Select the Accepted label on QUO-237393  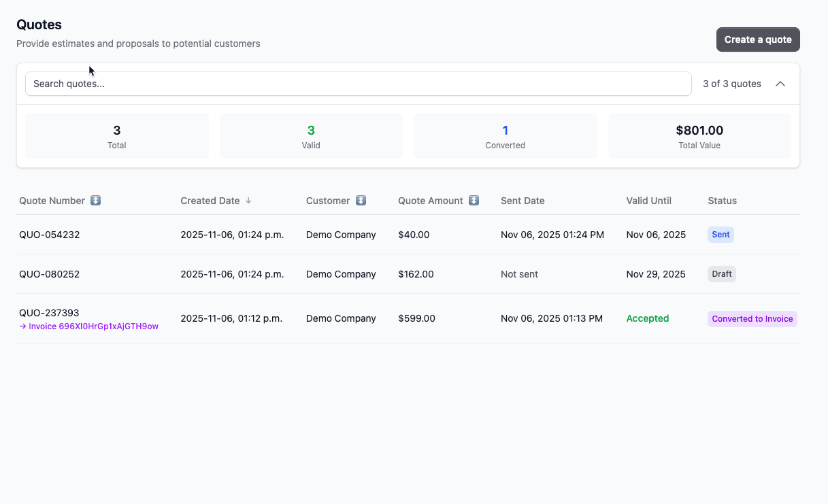pos(647,318)
